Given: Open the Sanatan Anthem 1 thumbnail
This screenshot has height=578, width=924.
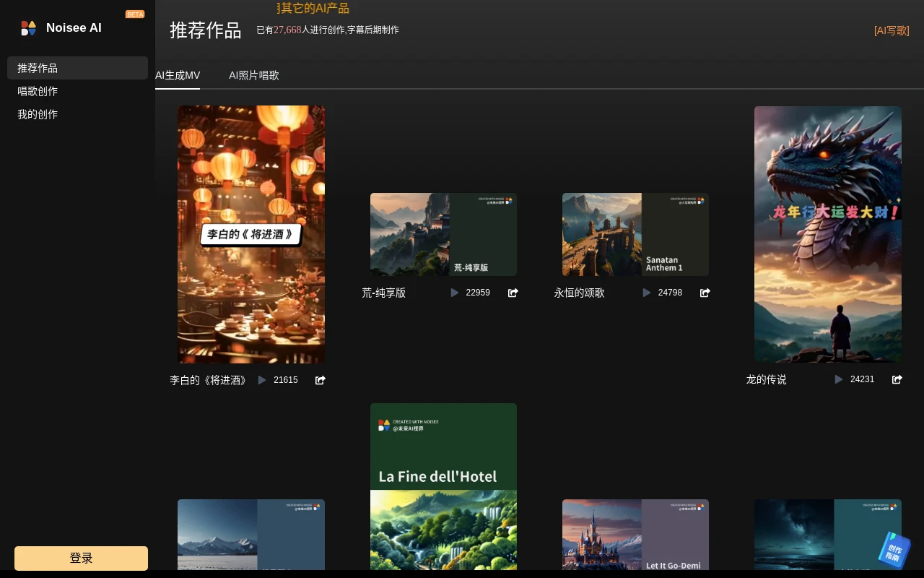Looking at the screenshot, I should pos(635,234).
